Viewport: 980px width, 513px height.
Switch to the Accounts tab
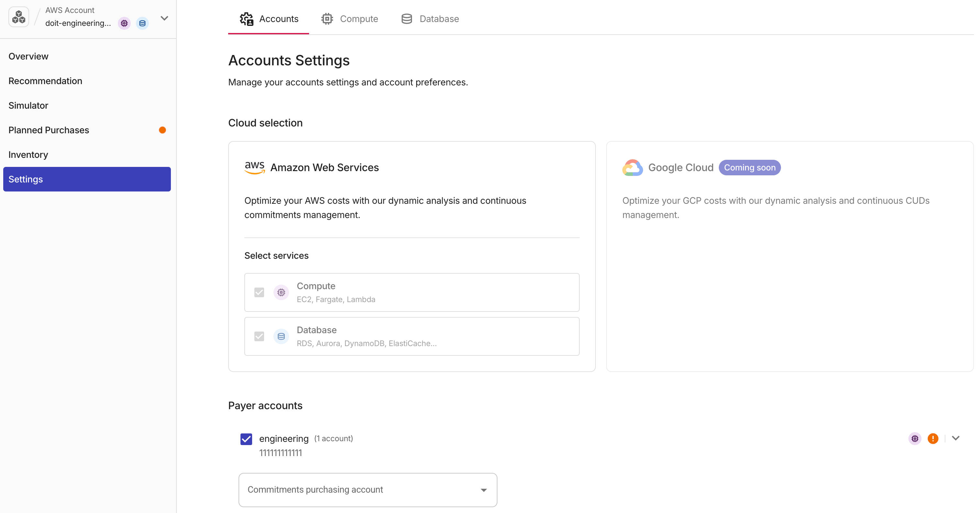coord(269,19)
